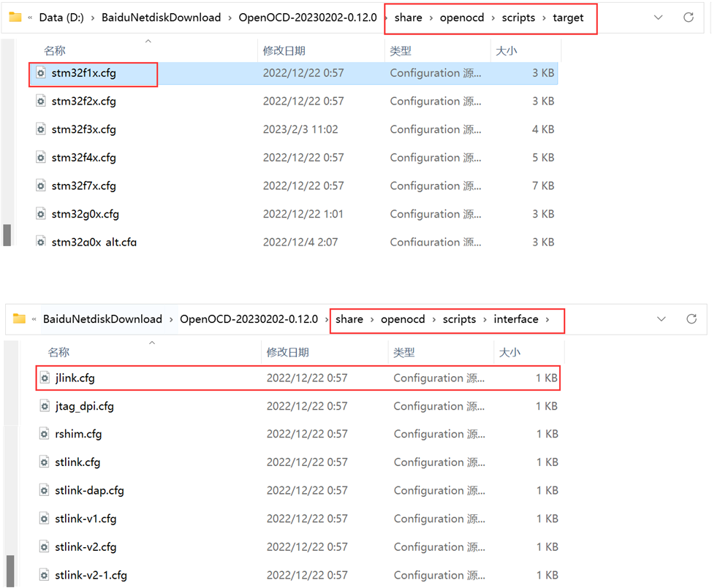Select the stlink-dap.cfg file
712x588 pixels.
point(89,491)
